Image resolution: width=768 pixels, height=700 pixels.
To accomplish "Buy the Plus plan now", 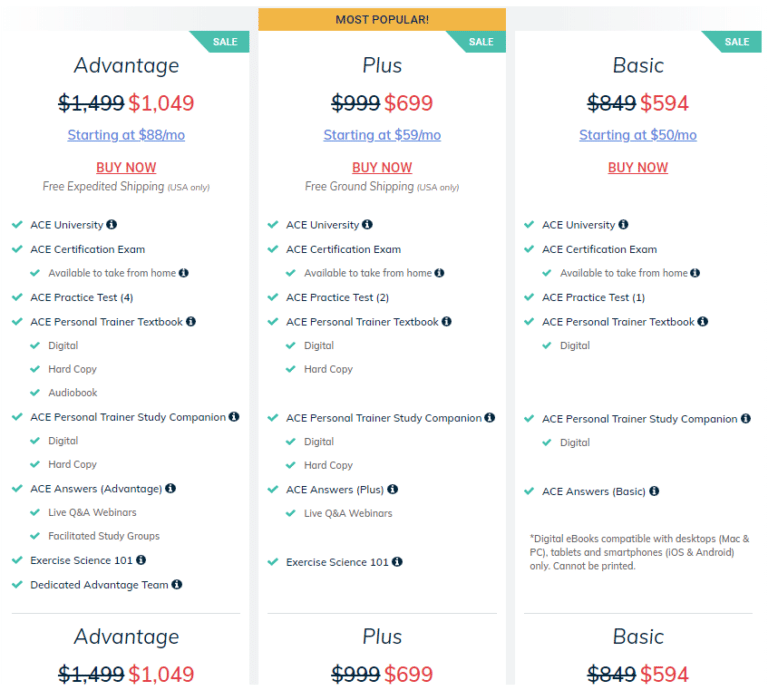I will tap(382, 168).
